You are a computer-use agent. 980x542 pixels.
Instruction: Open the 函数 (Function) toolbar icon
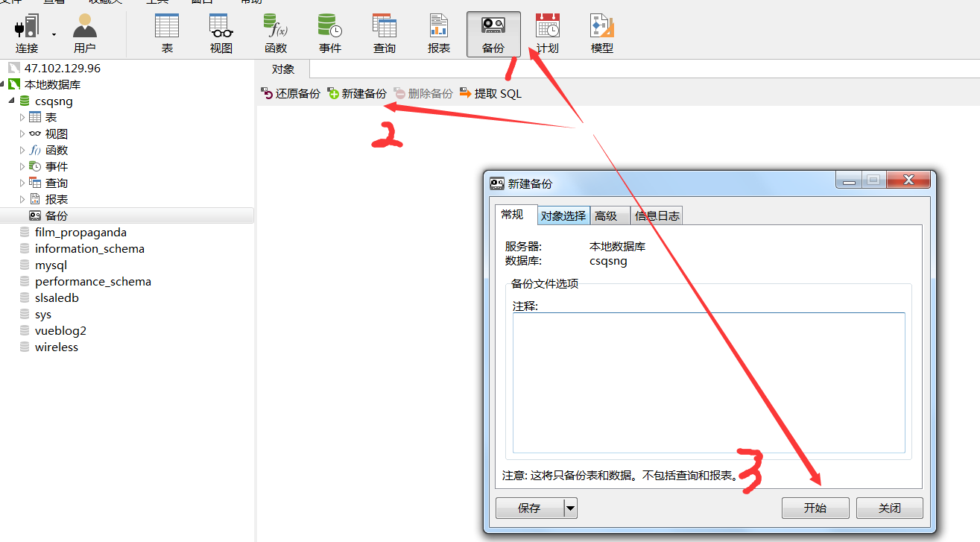point(276,34)
